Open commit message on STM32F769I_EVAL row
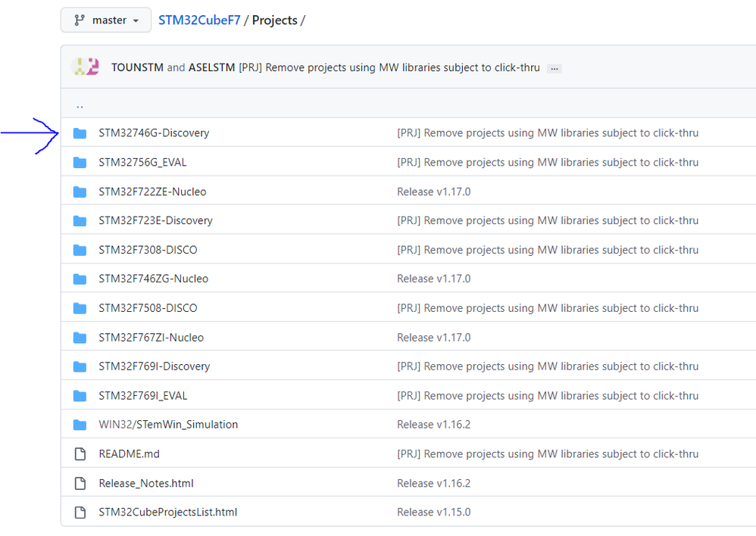The width and height of the screenshot is (756, 536). click(x=548, y=396)
